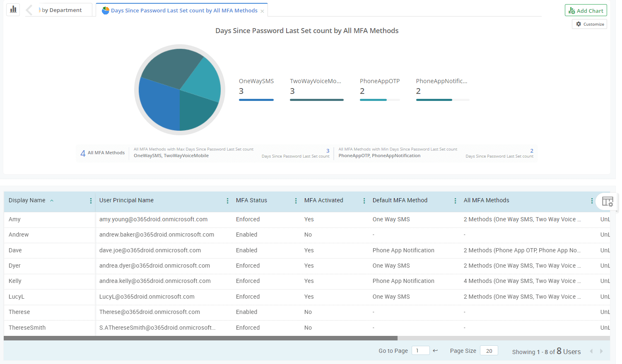
Task: Switch to the by Department chart tab
Action: click(x=62, y=10)
